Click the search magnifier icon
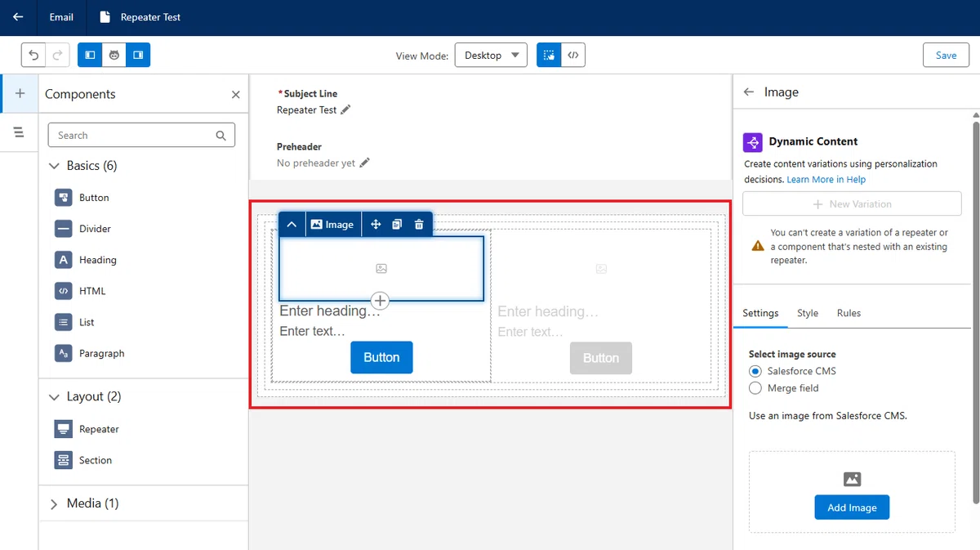980x550 pixels. coord(220,136)
